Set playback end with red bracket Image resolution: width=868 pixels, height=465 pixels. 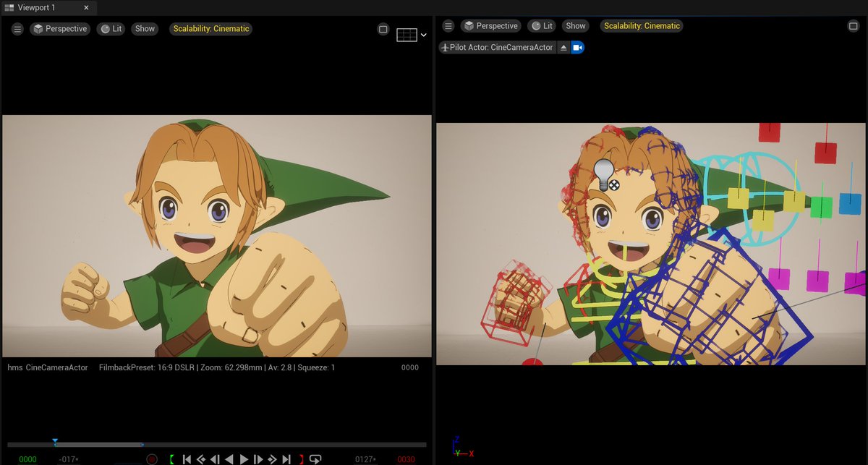pyautogui.click(x=301, y=459)
